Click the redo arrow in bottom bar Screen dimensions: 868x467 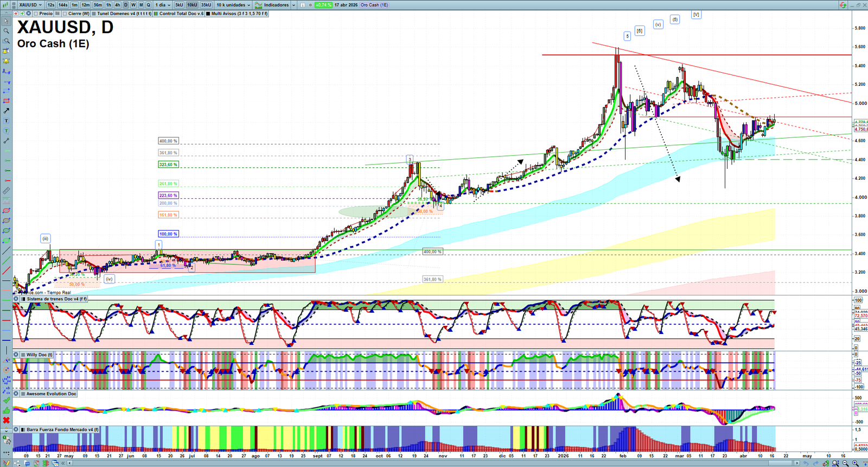coord(815,463)
